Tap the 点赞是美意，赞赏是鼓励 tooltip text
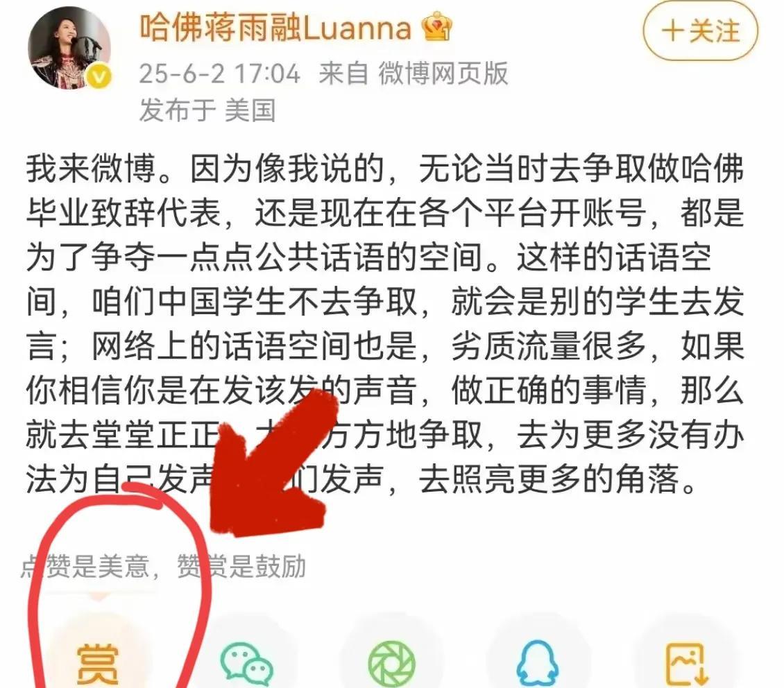Screen dimensions: 784x688 point(163,567)
